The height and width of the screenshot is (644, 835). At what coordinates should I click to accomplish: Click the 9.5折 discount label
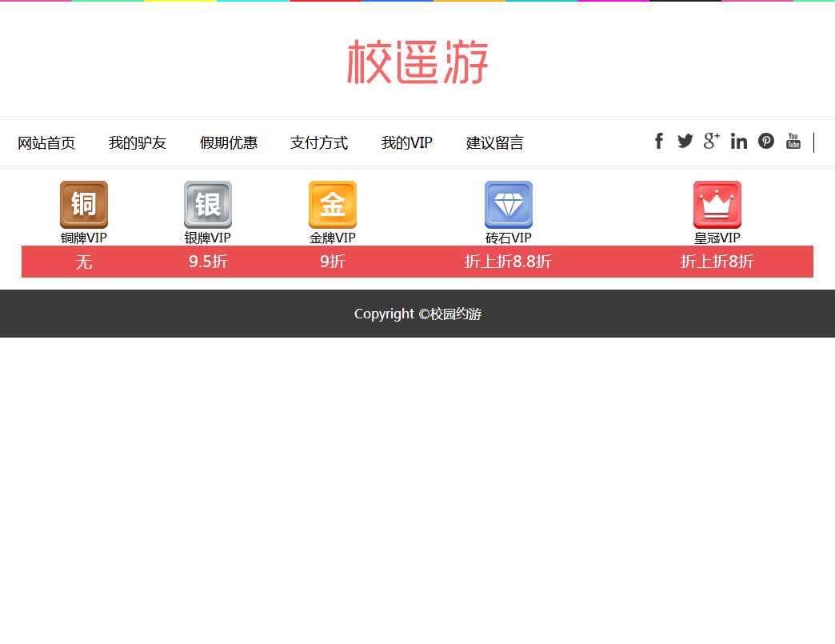(208, 262)
